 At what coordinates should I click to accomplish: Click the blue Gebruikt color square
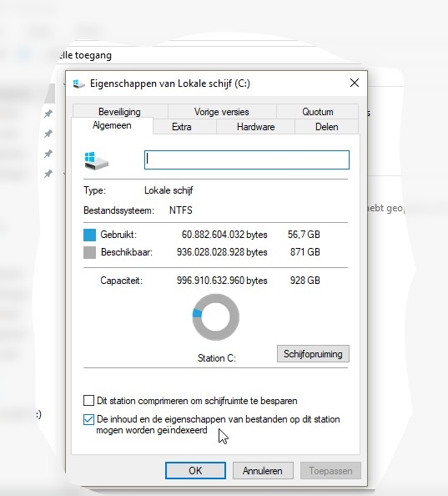[90, 235]
